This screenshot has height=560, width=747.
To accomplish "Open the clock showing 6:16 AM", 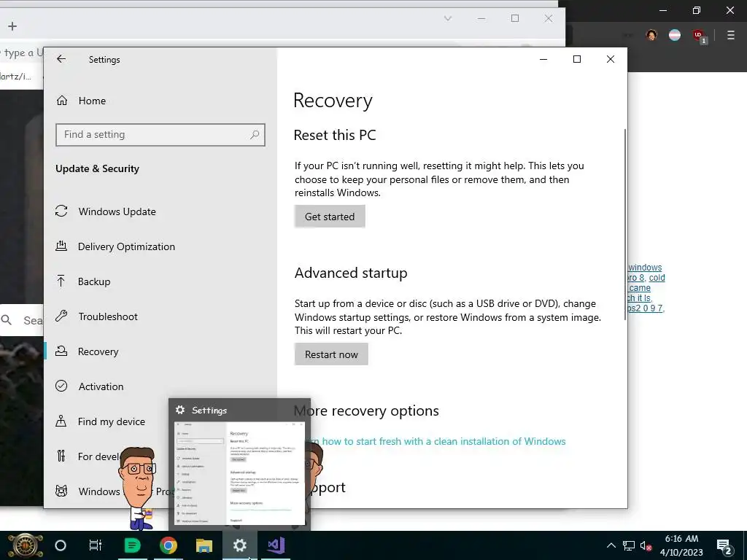I will (x=681, y=545).
